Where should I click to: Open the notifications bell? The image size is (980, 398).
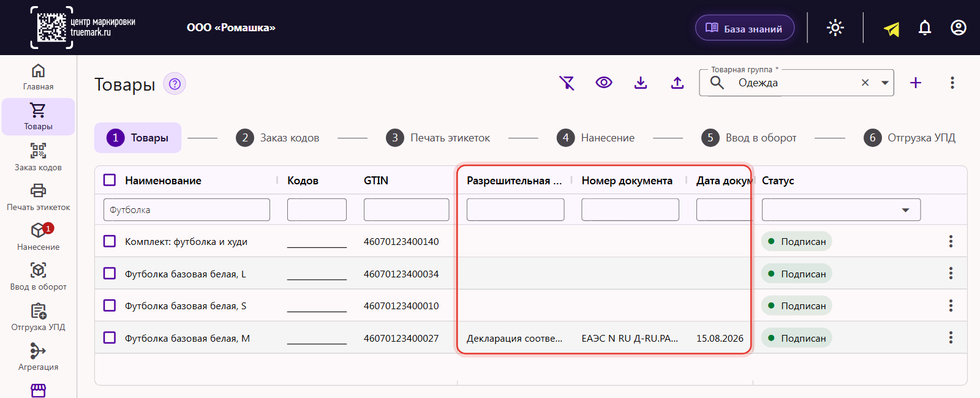(925, 28)
